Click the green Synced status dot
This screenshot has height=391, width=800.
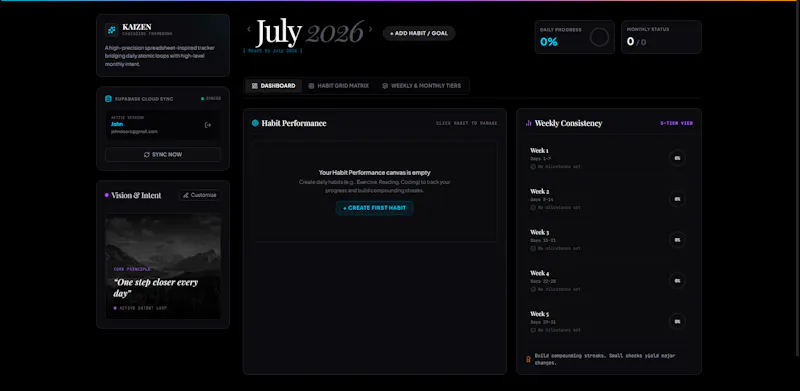click(203, 99)
